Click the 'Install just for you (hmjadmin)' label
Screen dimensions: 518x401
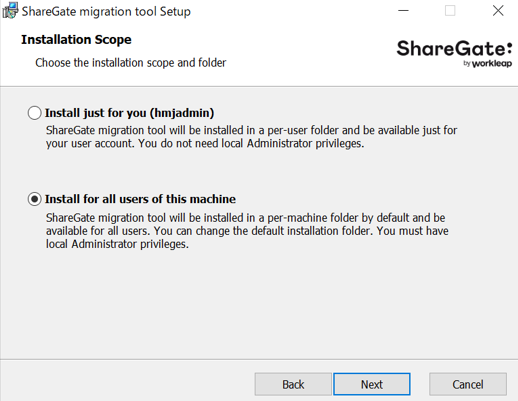point(129,113)
